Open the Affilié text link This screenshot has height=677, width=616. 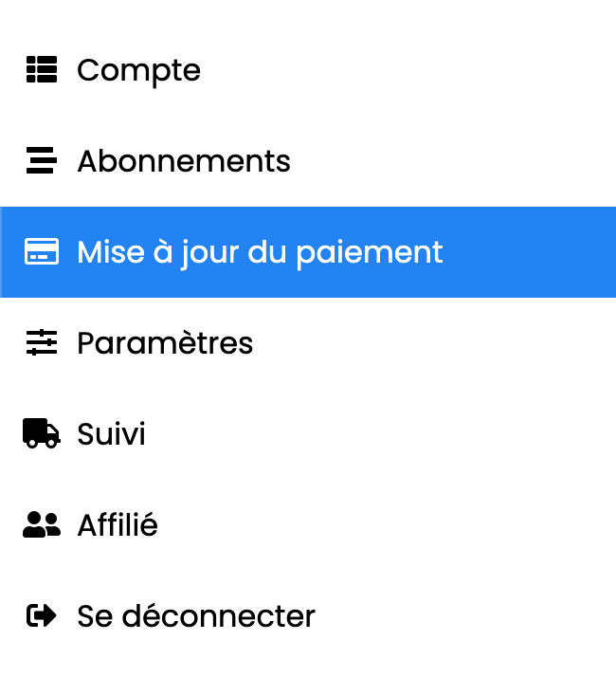(118, 524)
